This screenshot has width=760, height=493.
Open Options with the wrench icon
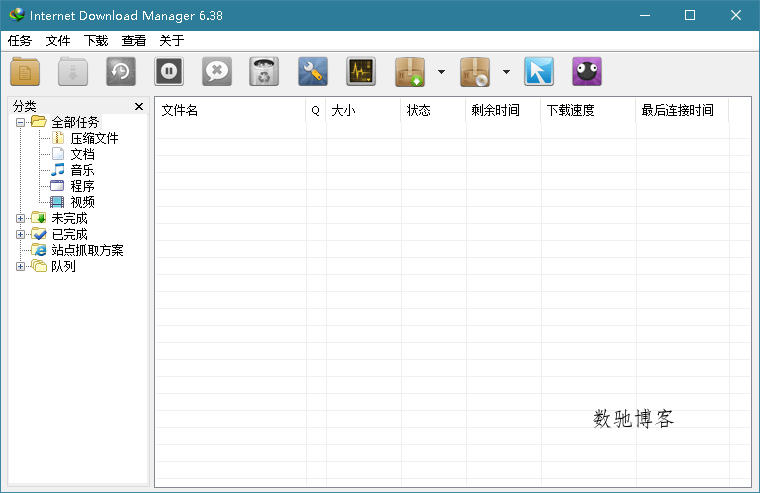coord(313,72)
